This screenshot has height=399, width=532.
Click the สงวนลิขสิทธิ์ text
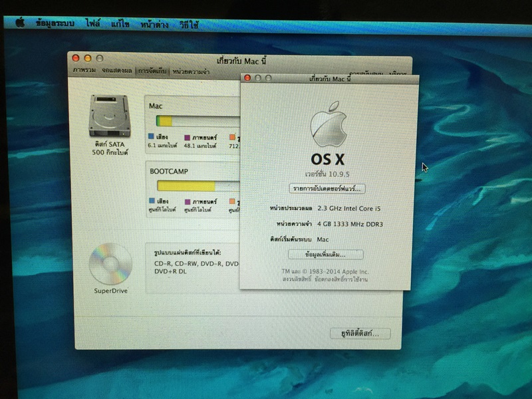tap(297, 279)
